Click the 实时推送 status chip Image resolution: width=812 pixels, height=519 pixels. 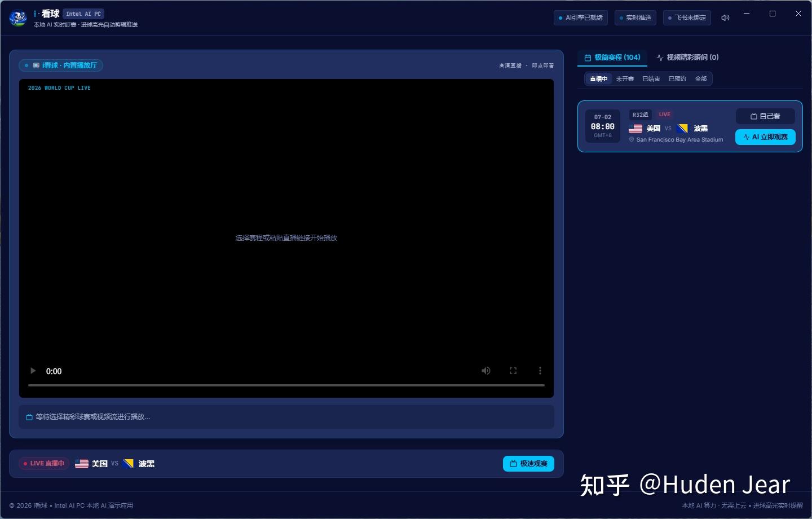point(635,18)
